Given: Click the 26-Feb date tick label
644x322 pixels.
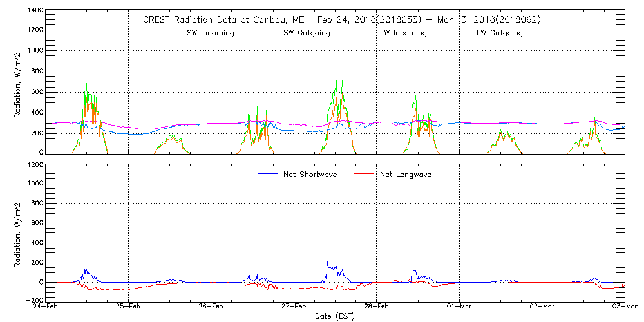Looking at the screenshot, I should coord(211,307).
